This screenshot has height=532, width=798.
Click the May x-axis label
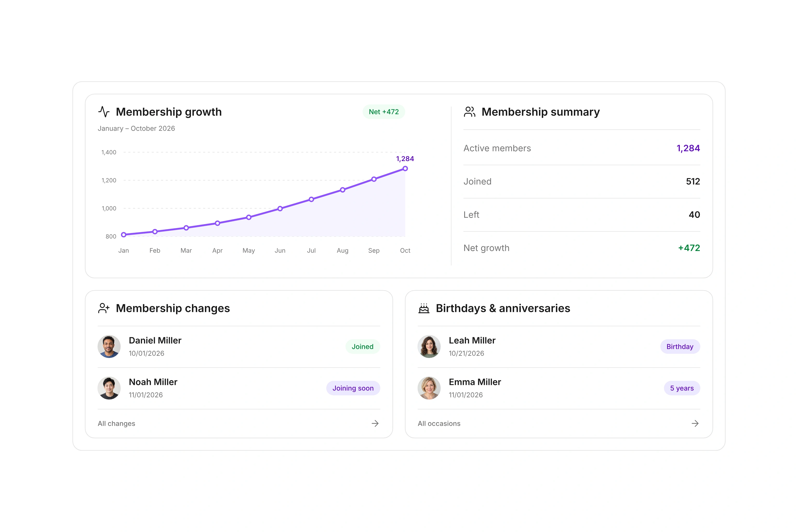pyautogui.click(x=249, y=251)
